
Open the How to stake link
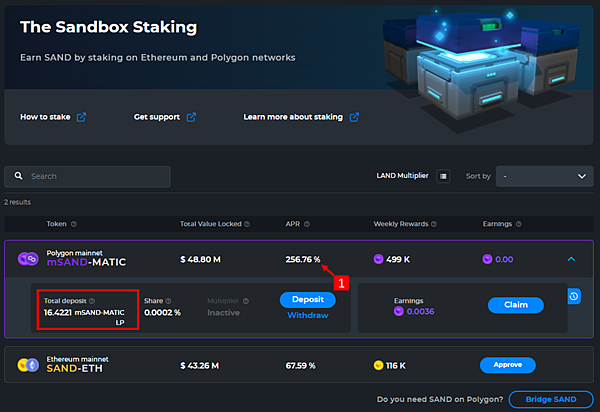(x=45, y=117)
